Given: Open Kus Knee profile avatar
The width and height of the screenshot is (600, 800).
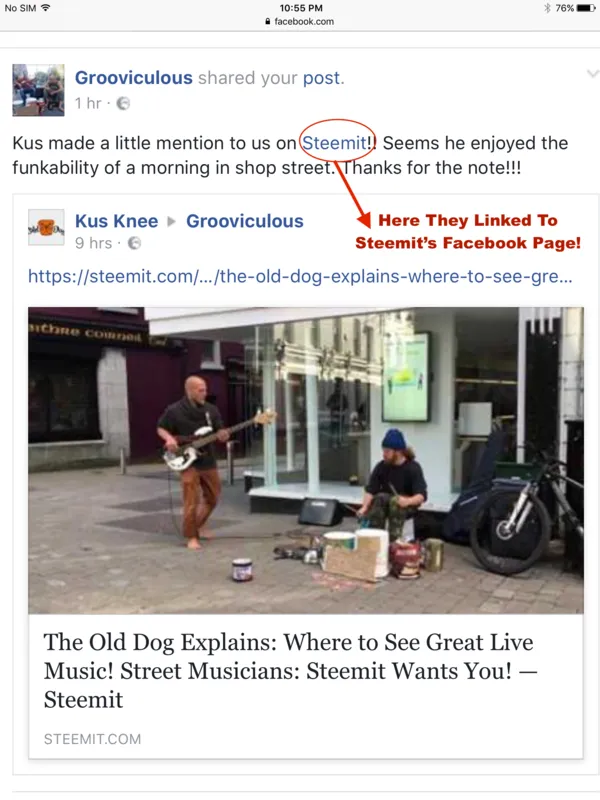Looking at the screenshot, I should click(46, 227).
